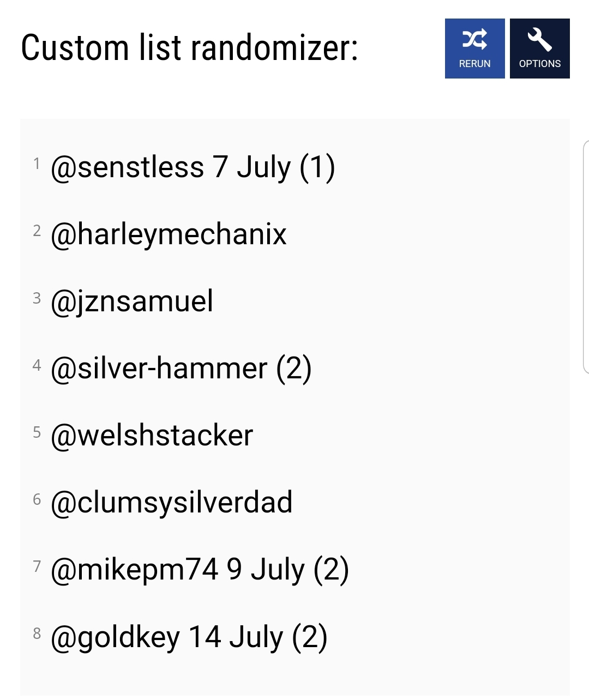This screenshot has height=700, width=589.
Task: Click rank number 8 in the list
Action: tap(37, 633)
